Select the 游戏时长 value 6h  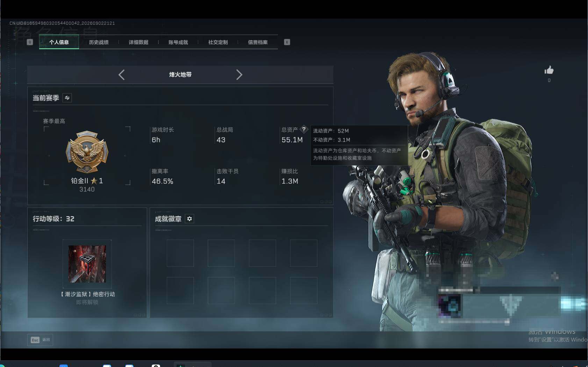pos(156,140)
